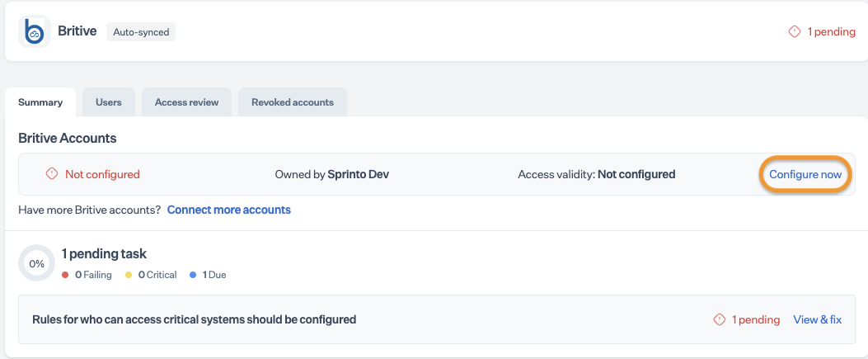The width and height of the screenshot is (868, 359).
Task: Click the red Failing status dot
Action: [x=65, y=275]
